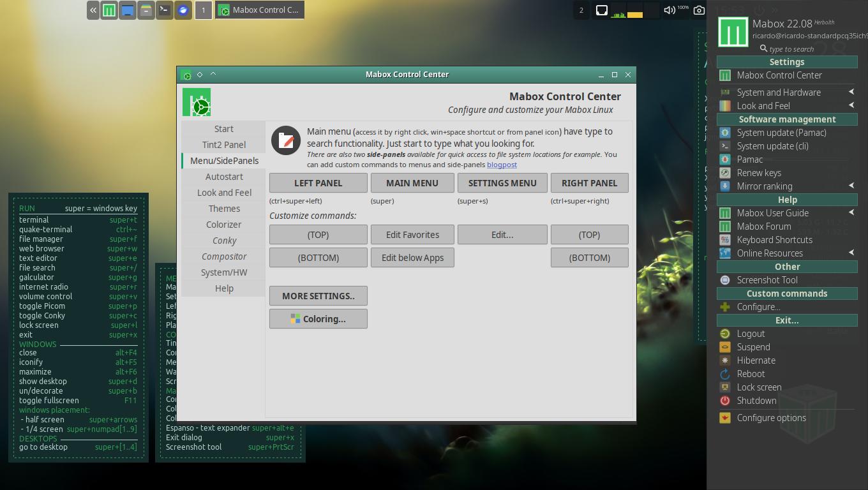Image resolution: width=868 pixels, height=490 pixels.
Task: Expand the System and Hardware submenu arrow
Action: tap(851, 92)
